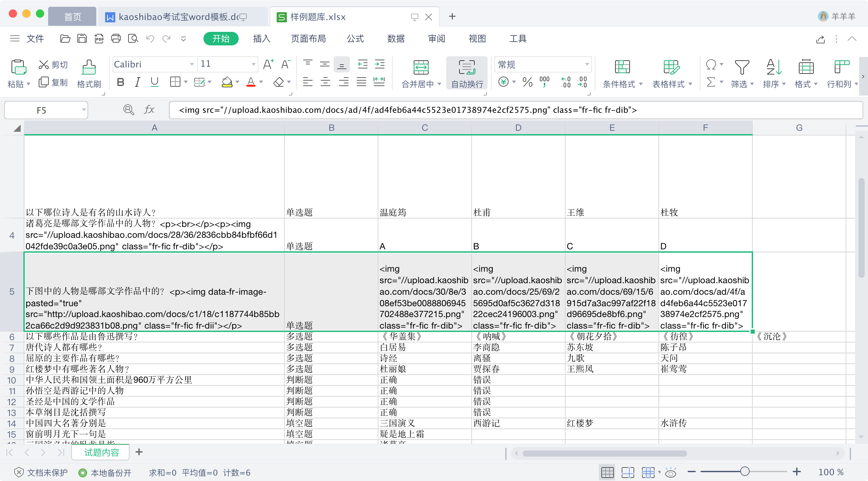Screen dimensions: 868x481
Task: Click the format painter brush icon
Action: (89, 67)
